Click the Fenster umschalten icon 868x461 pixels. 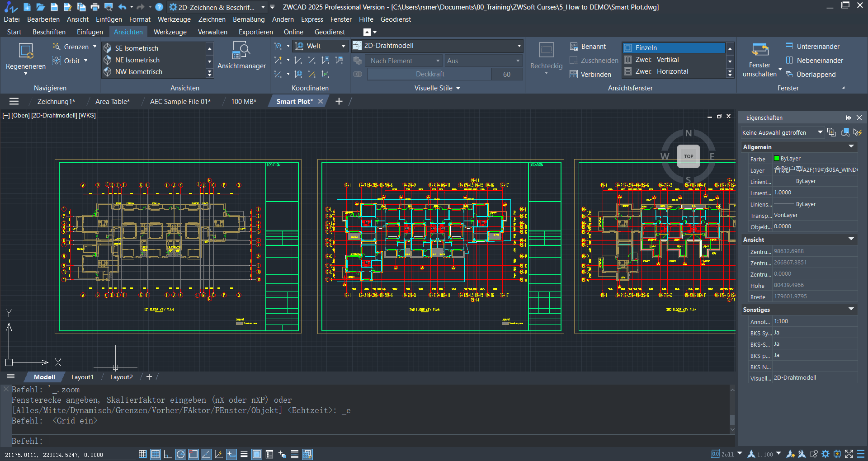tap(759, 50)
